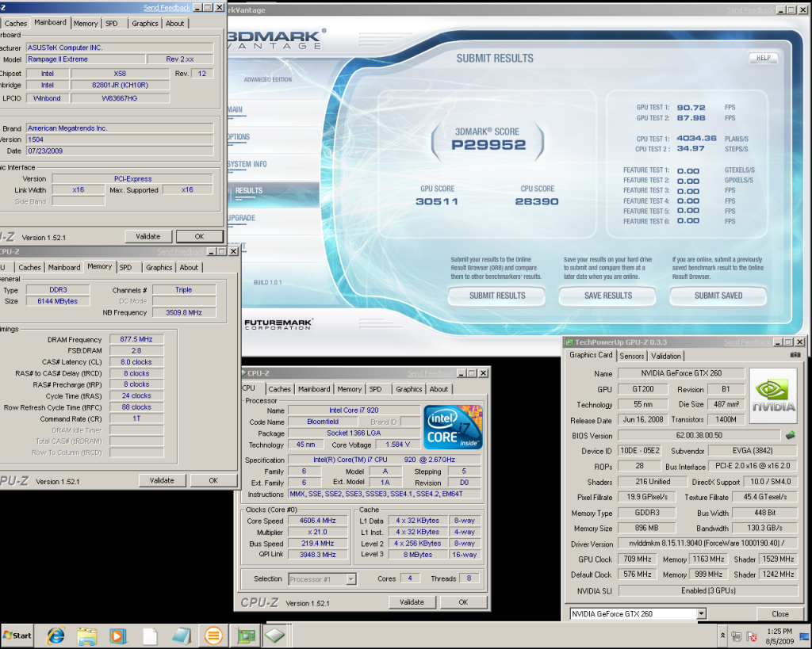This screenshot has width=812, height=649.
Task: Click the Close button in GPU-Z
Action: pyautogui.click(x=780, y=614)
